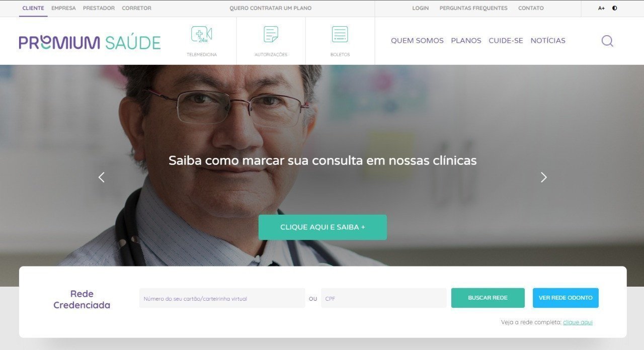The image size is (644, 350).
Task: Open the Planos menu
Action: (x=466, y=41)
